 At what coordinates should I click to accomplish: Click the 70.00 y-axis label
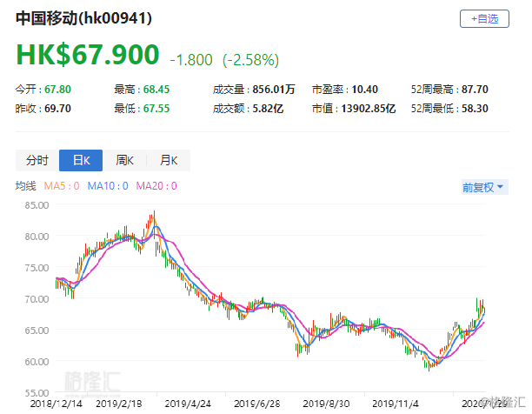coord(37,299)
